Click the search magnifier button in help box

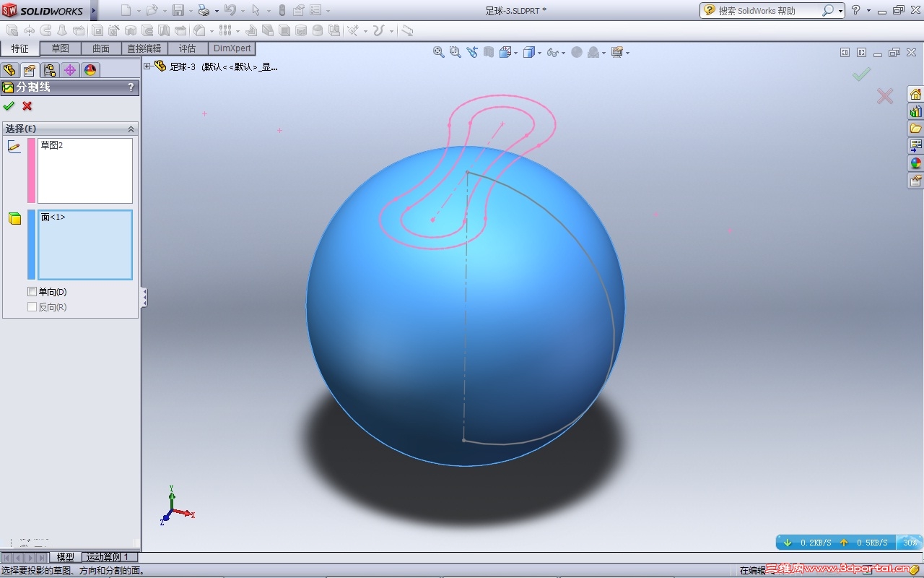[828, 10]
